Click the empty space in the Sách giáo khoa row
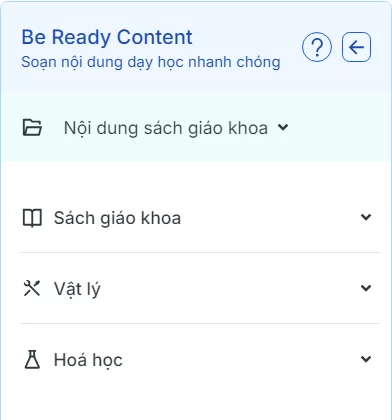This screenshot has width=392, height=420. point(270,218)
